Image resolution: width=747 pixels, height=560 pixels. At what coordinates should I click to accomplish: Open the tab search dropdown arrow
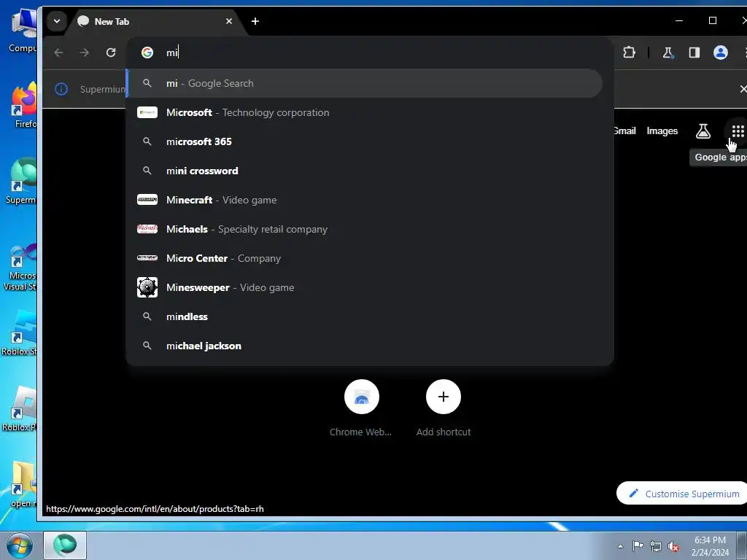point(57,21)
